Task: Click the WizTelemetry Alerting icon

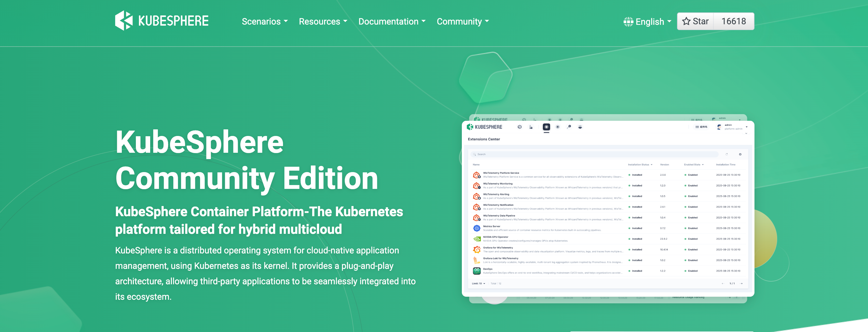Action: [476, 196]
